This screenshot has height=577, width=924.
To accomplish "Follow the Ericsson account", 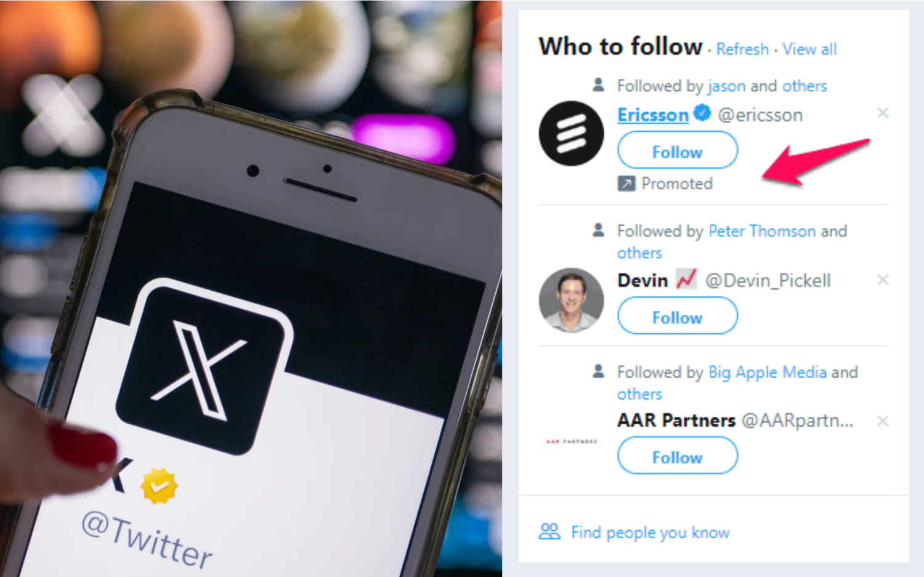I will [x=678, y=150].
